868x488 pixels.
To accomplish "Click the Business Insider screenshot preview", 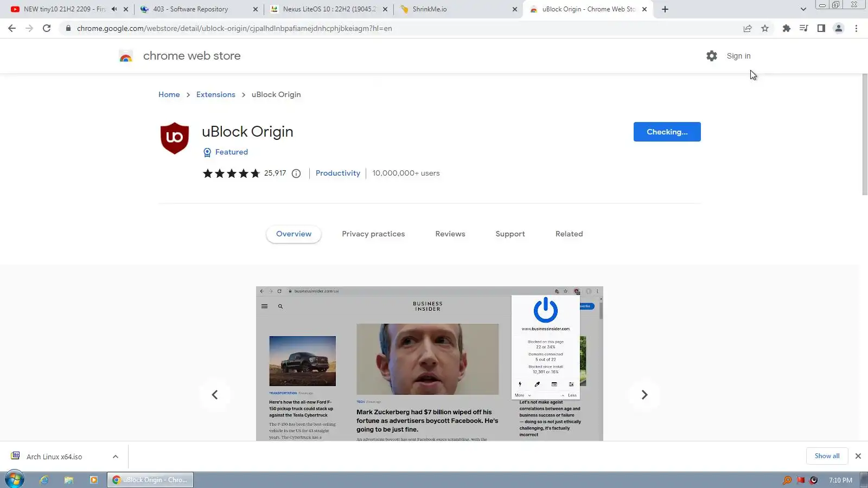I will pyautogui.click(x=430, y=363).
